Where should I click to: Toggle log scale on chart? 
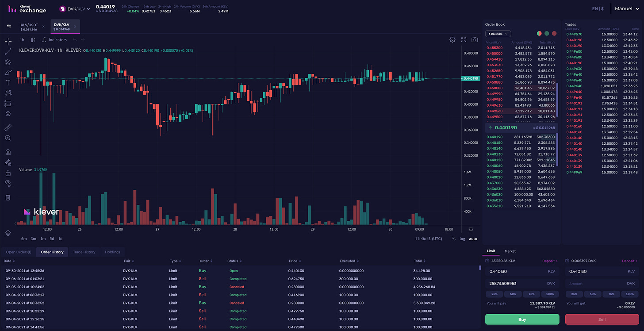462,239
